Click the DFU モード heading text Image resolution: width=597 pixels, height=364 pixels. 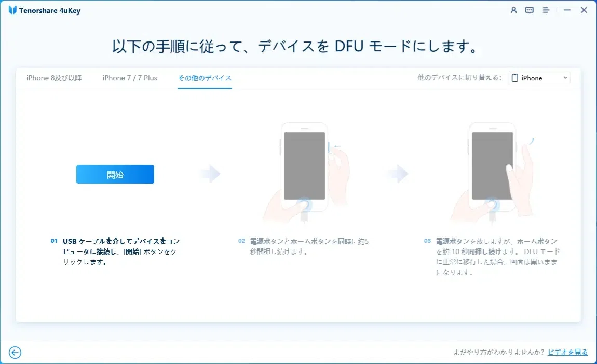tap(295, 46)
